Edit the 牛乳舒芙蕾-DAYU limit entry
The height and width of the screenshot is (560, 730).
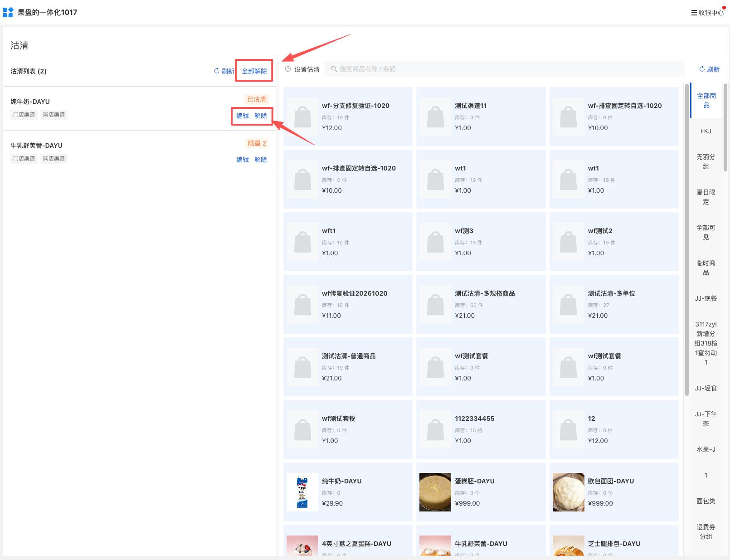[x=243, y=160]
